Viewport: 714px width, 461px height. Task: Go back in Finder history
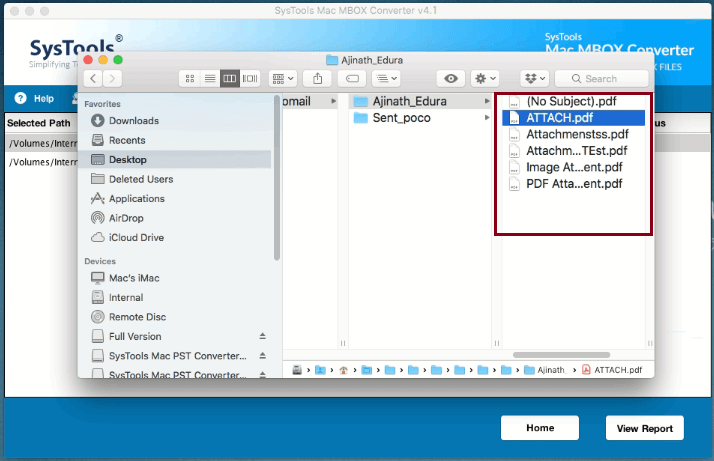pos(93,79)
